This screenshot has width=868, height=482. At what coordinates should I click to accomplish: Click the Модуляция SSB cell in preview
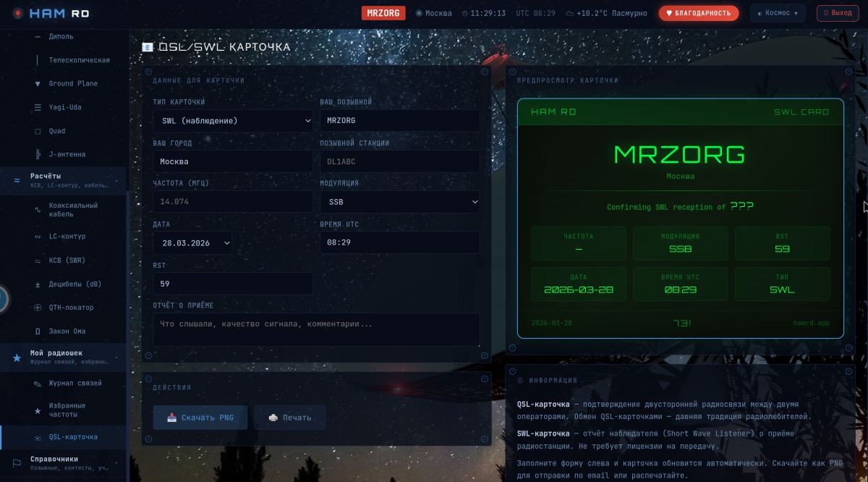tap(681, 243)
